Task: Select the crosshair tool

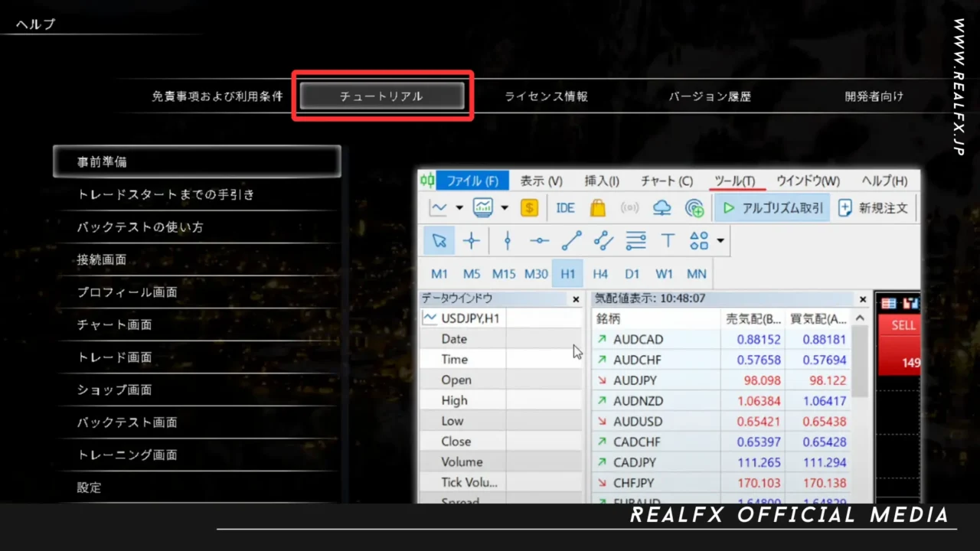Action: pyautogui.click(x=472, y=241)
